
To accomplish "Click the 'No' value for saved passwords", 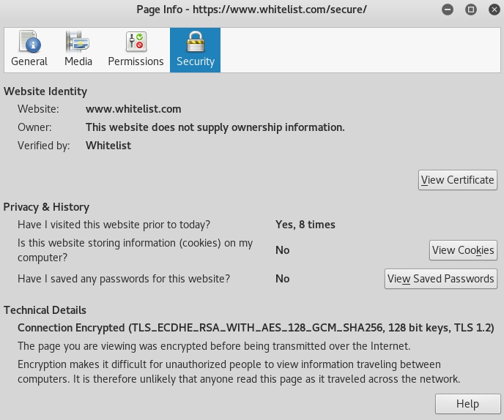I will (283, 279).
